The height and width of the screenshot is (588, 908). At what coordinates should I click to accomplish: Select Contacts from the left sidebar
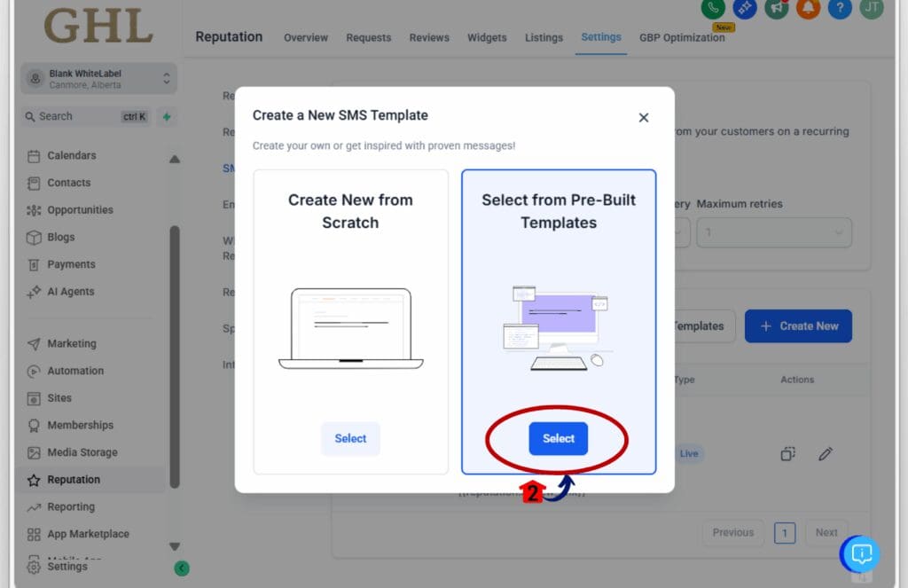[x=68, y=183]
